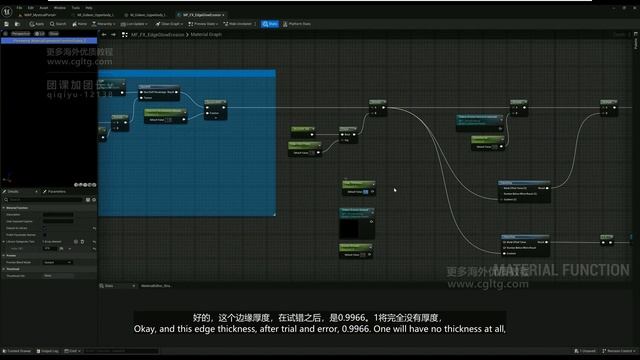Open the Edit menu
640x360 pixels.
31,8
